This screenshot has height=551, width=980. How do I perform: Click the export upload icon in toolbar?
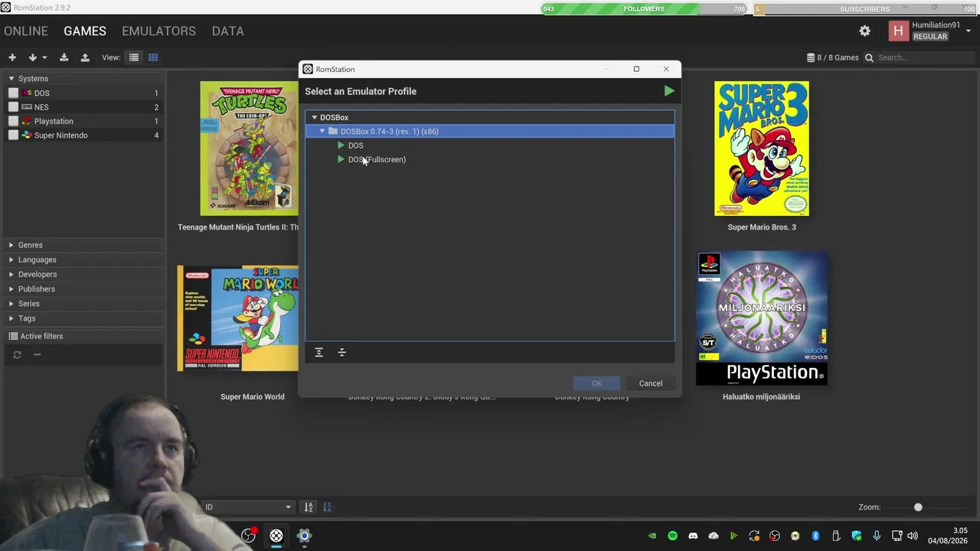coord(85,57)
